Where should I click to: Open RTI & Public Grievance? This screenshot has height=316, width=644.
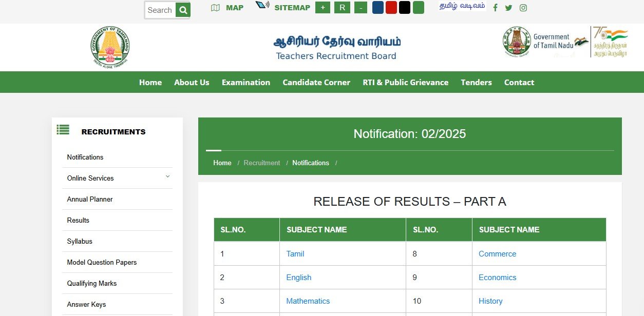[x=405, y=82]
